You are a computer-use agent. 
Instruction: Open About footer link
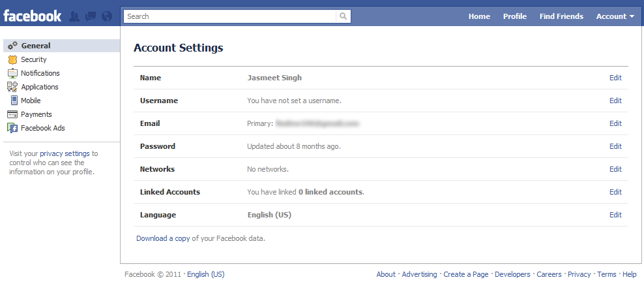pos(386,274)
